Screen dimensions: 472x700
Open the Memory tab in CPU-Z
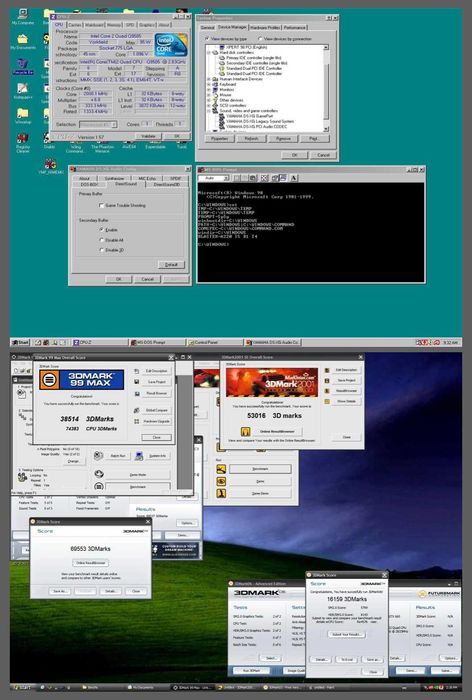click(114, 25)
